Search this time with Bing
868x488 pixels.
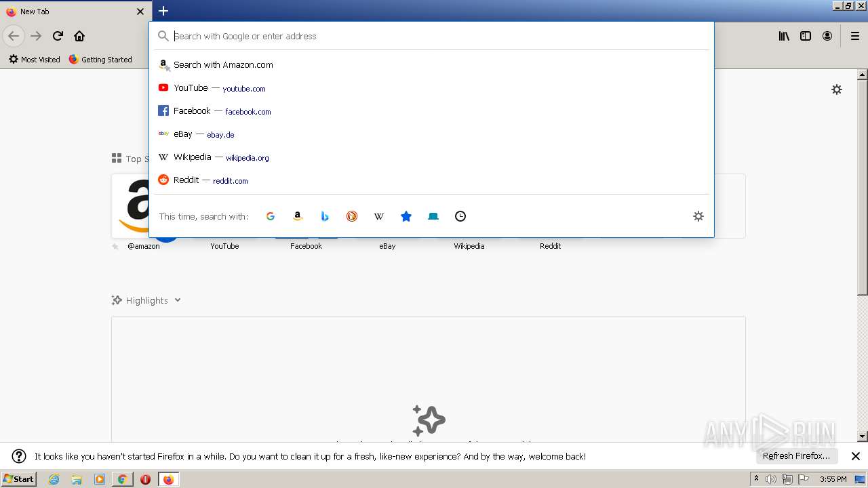[324, 216]
